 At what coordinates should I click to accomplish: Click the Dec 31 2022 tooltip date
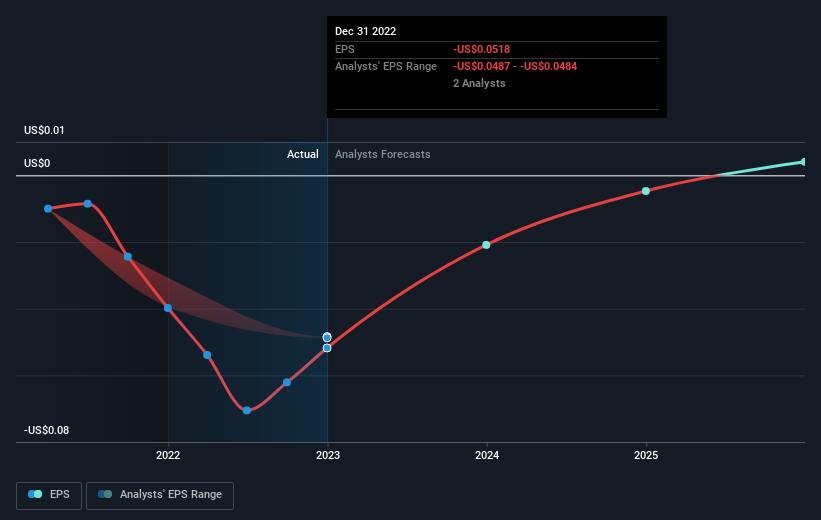point(365,31)
